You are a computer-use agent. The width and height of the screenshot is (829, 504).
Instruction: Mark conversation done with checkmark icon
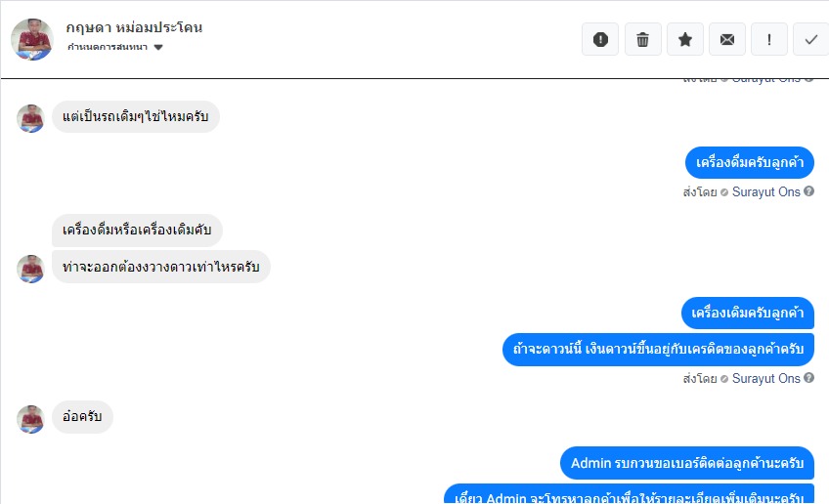(x=811, y=39)
